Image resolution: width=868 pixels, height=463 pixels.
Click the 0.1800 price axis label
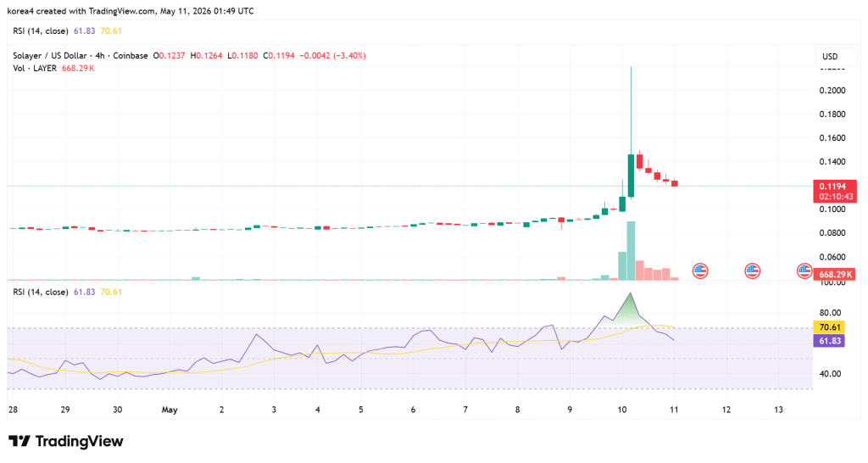832,114
